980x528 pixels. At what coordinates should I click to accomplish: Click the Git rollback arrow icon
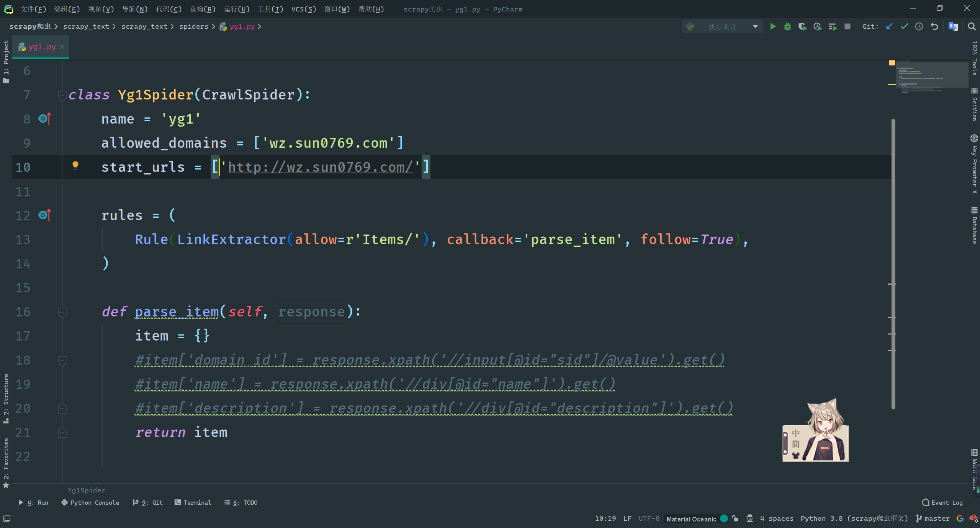click(934, 26)
